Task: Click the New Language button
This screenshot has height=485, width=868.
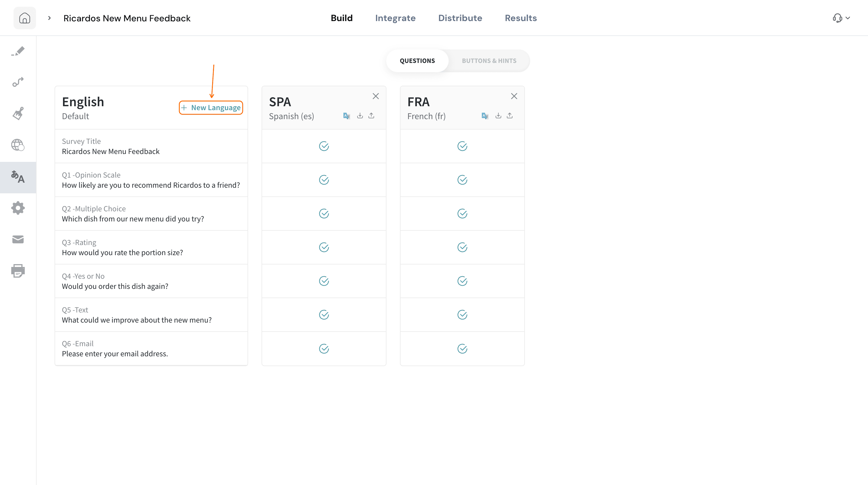Action: click(211, 108)
